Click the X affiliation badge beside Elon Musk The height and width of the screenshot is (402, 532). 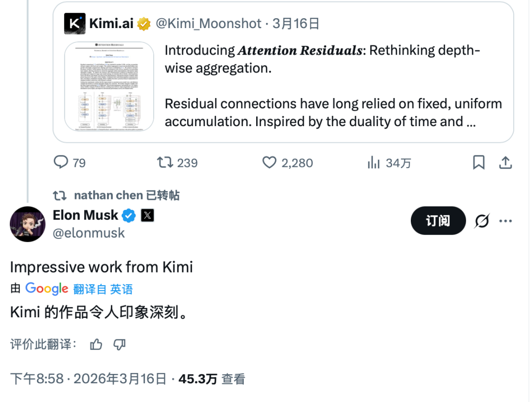click(x=148, y=215)
